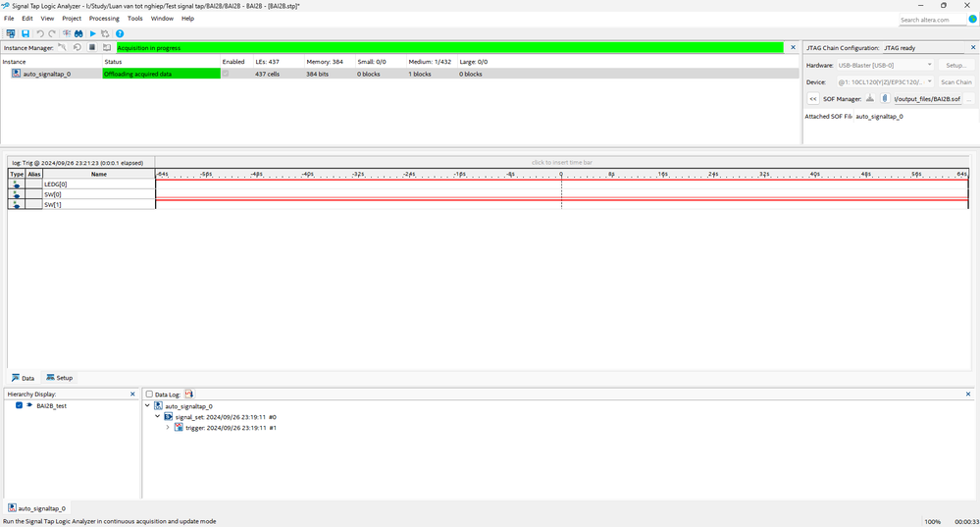Image resolution: width=980 pixels, height=527 pixels.
Task: Browse for SOF file with the ... button
Action: click(x=969, y=99)
